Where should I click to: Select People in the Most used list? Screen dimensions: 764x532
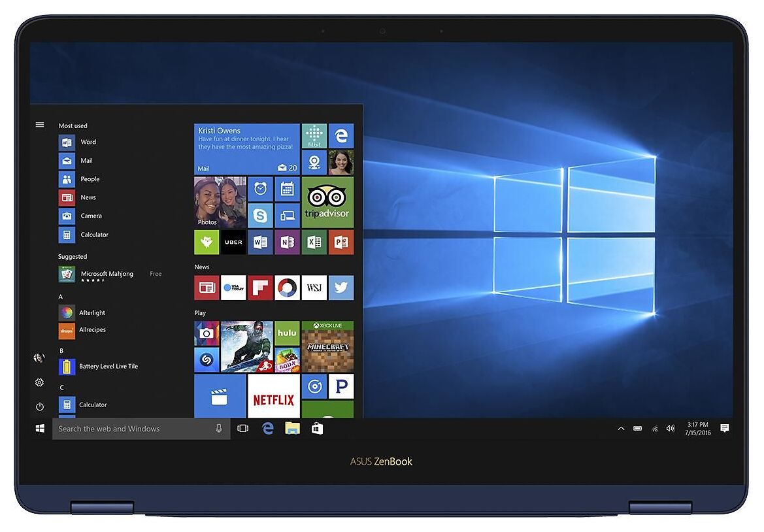(90, 179)
